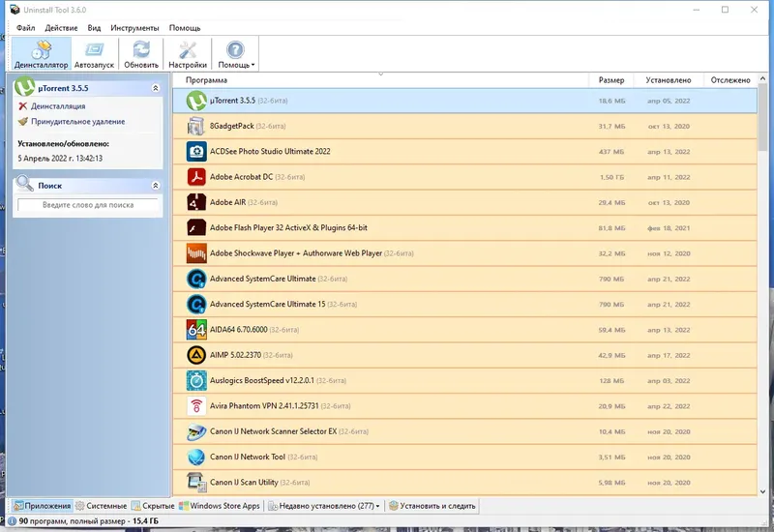Screen dimensions: 774x532
Task: Click the scrollbar down arrow
Action: [x=762, y=491]
